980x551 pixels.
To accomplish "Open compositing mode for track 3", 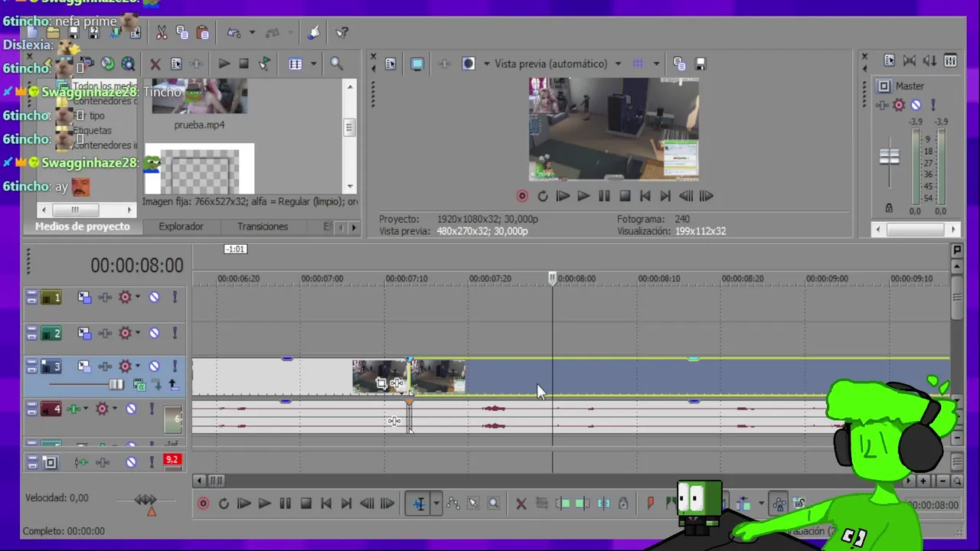I will [x=139, y=385].
